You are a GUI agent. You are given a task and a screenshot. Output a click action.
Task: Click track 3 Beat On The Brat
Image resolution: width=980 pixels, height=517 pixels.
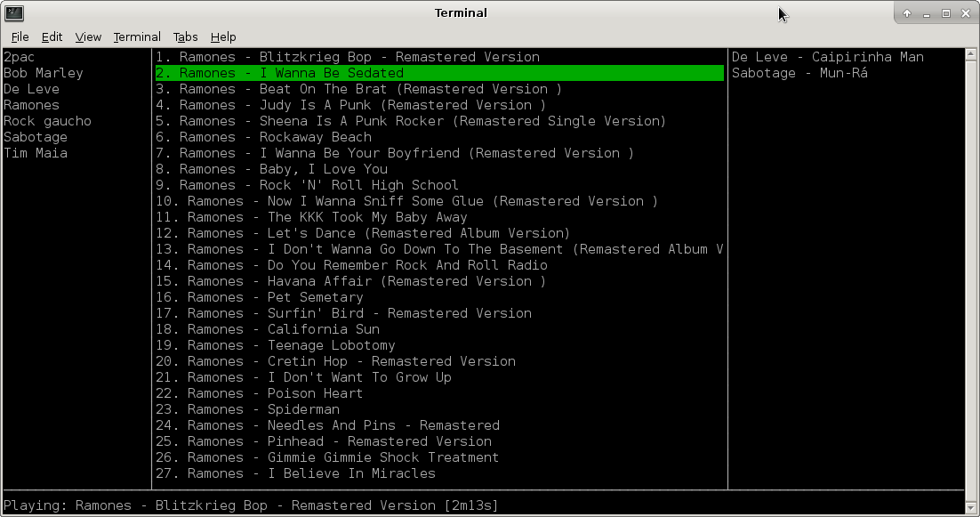[x=358, y=89]
